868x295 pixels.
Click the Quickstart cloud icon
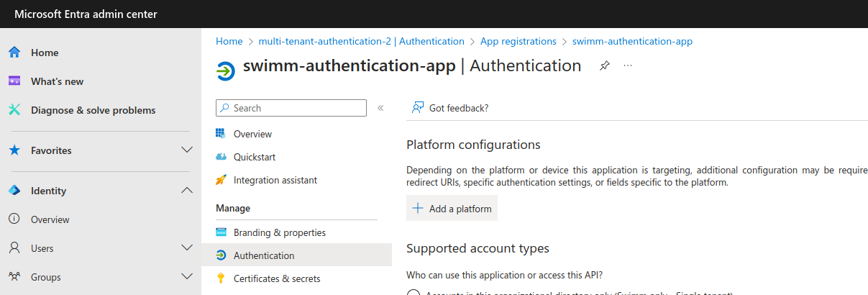click(221, 157)
